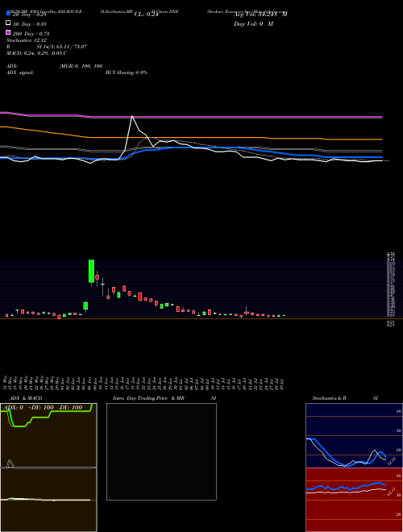Select the '50 Day = 0.33' legend text
Viewport: 403px width, 532px height.
click(30, 24)
